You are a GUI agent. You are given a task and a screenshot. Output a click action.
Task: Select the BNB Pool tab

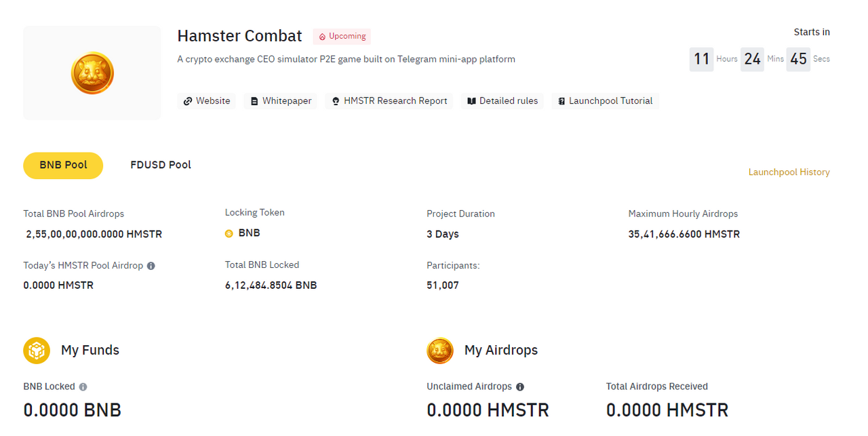coord(63,165)
